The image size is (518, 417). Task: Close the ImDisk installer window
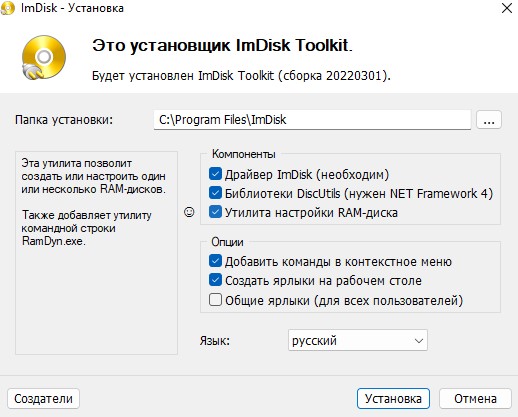(x=507, y=8)
